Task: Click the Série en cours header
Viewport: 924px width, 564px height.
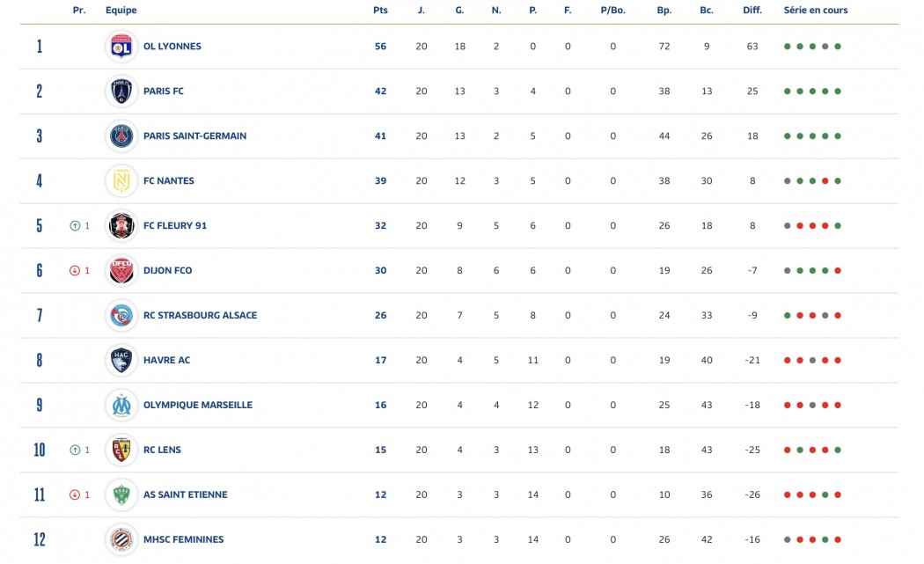Action: [816, 11]
